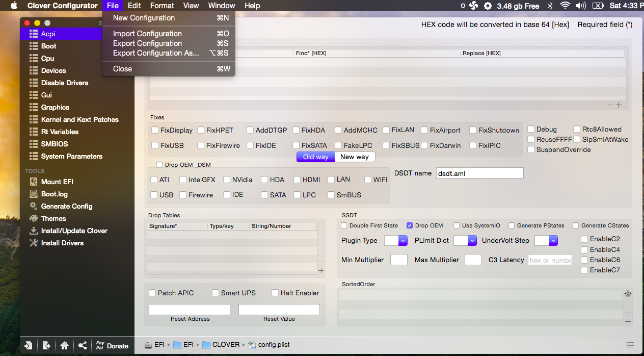Open the Wi-Fi menu bar icon
This screenshot has width=644, height=356.
(x=565, y=6)
